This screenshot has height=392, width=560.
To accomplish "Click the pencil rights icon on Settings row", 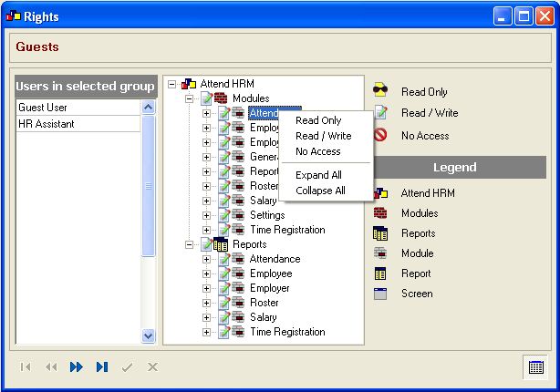I will 224,215.
